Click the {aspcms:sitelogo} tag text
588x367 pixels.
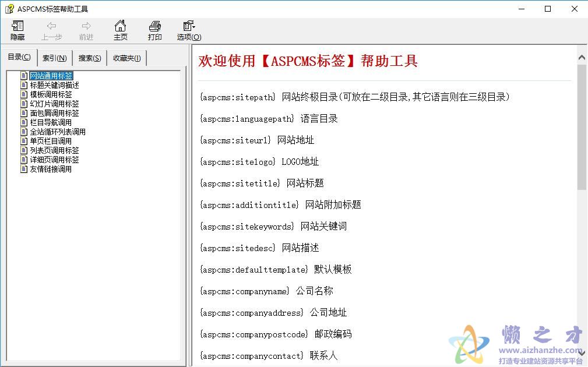pyautogui.click(x=237, y=162)
